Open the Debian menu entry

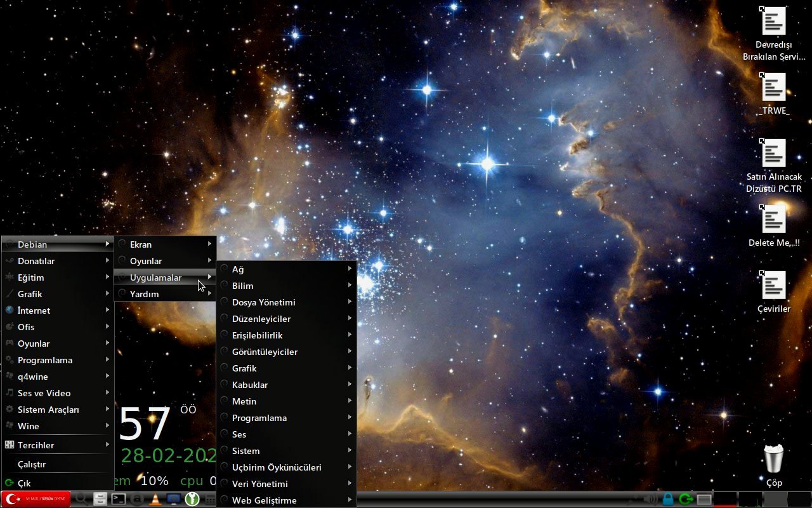[58, 244]
